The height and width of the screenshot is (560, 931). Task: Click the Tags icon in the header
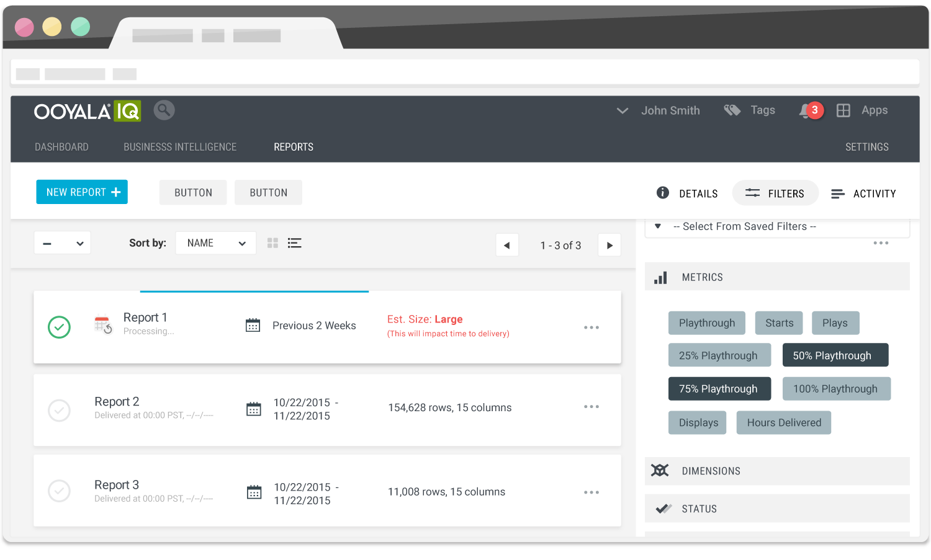click(x=732, y=110)
